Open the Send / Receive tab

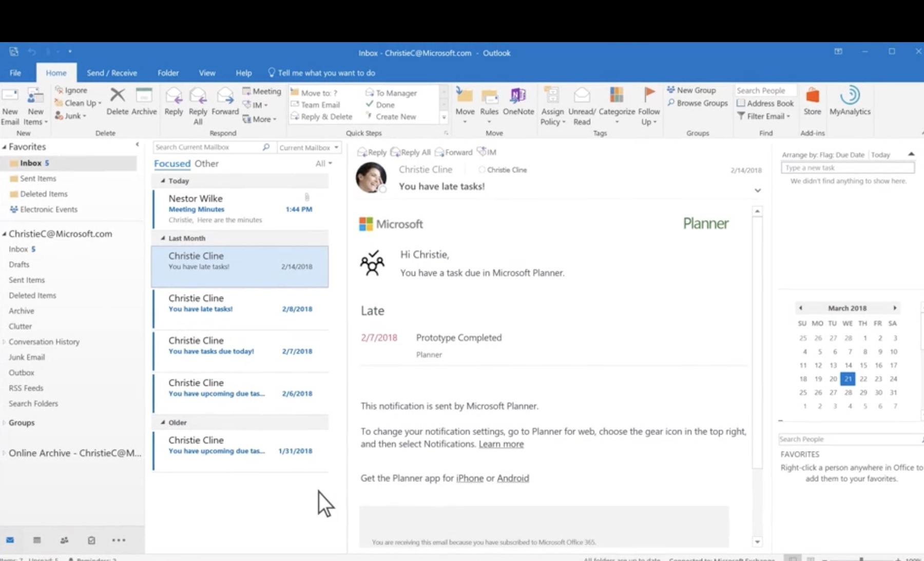point(111,72)
